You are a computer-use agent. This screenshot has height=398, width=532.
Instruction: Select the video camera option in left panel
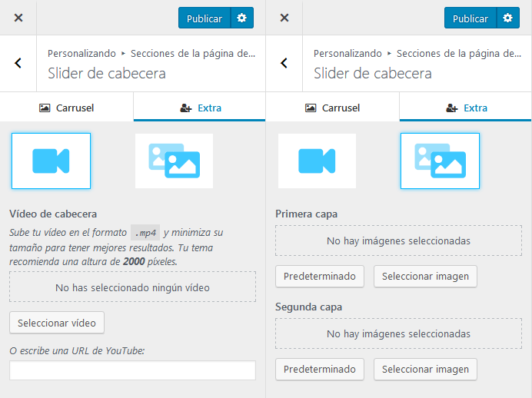click(x=51, y=161)
